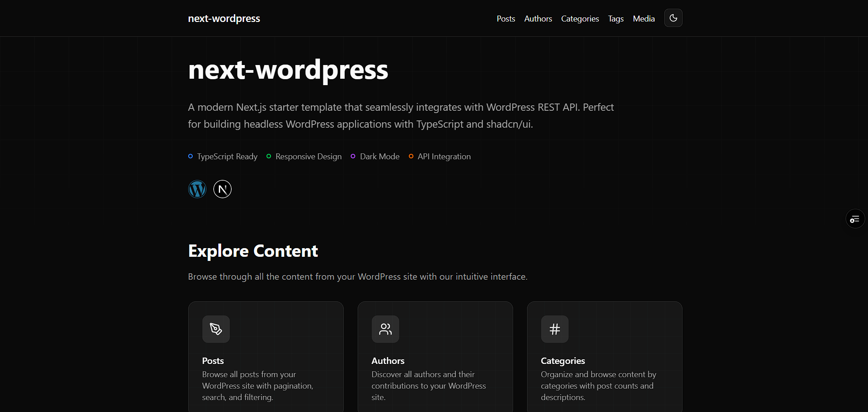Open the Tags page from the navbar
The height and width of the screenshot is (412, 868).
click(615, 18)
